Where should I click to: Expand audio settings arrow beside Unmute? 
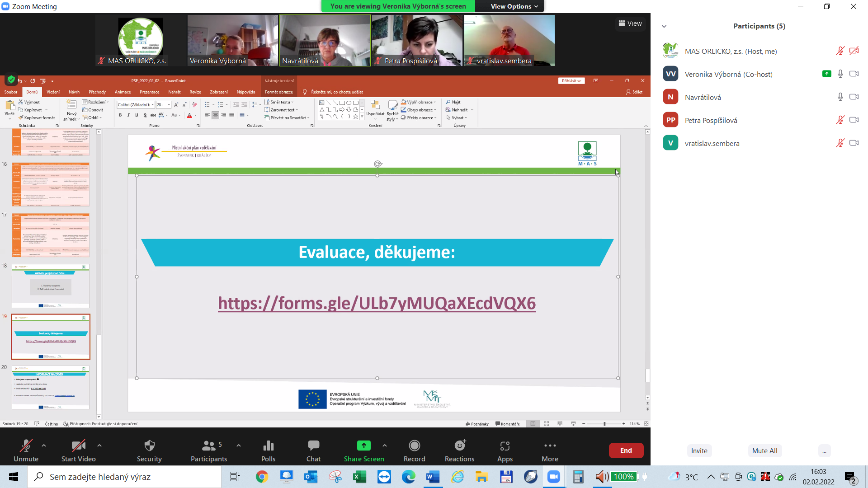tap(44, 446)
